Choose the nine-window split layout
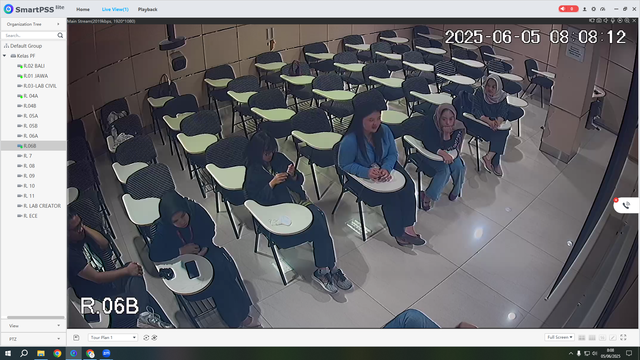Image resolution: width=640 pixels, height=360 pixels. 592,338
